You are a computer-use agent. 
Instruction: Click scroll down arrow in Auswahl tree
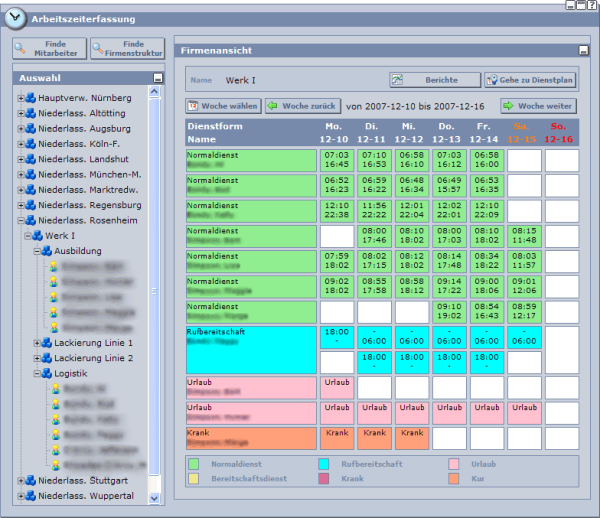[154, 498]
